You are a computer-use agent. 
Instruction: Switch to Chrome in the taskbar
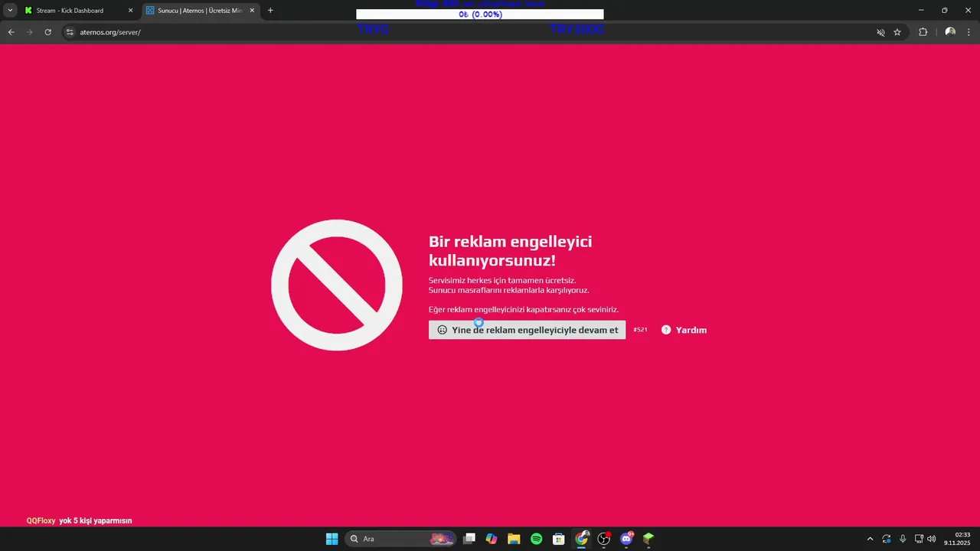click(x=581, y=539)
